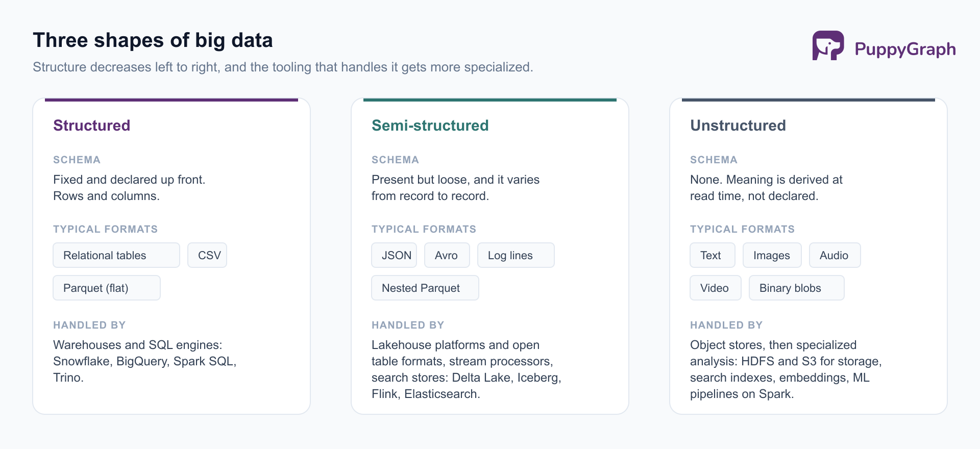
Task: Select the 'Video' format chip
Action: pyautogui.click(x=716, y=288)
